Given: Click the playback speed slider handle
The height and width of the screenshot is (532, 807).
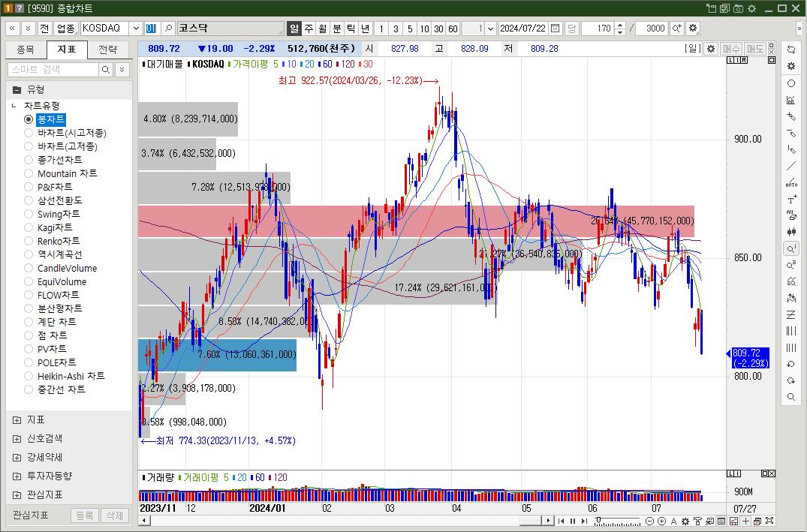Looking at the screenshot, I should [x=598, y=520].
